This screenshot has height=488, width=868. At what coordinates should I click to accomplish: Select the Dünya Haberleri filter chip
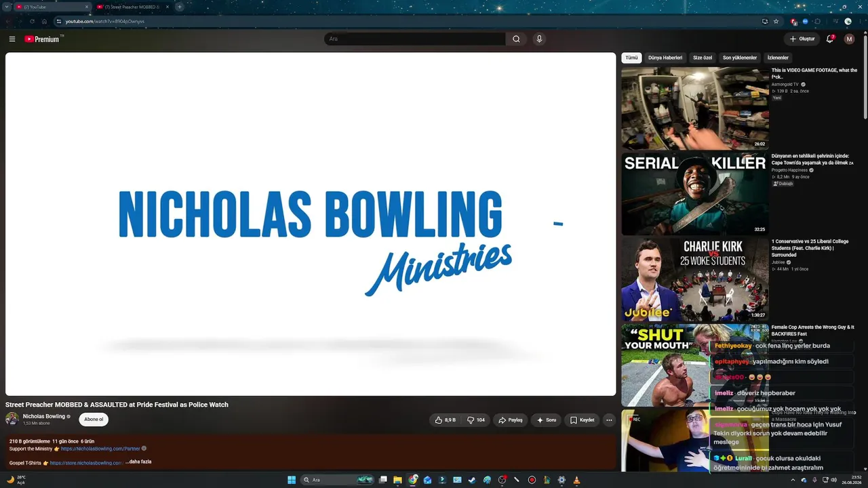(x=665, y=58)
